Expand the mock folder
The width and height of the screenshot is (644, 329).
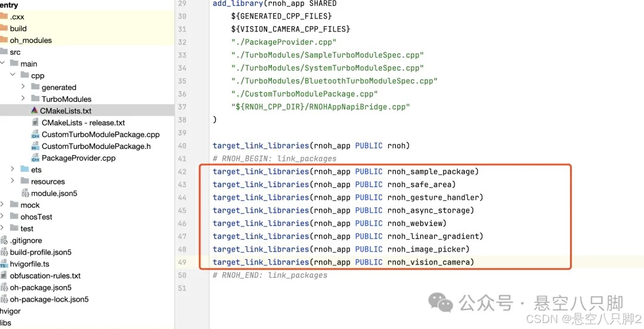(2, 204)
